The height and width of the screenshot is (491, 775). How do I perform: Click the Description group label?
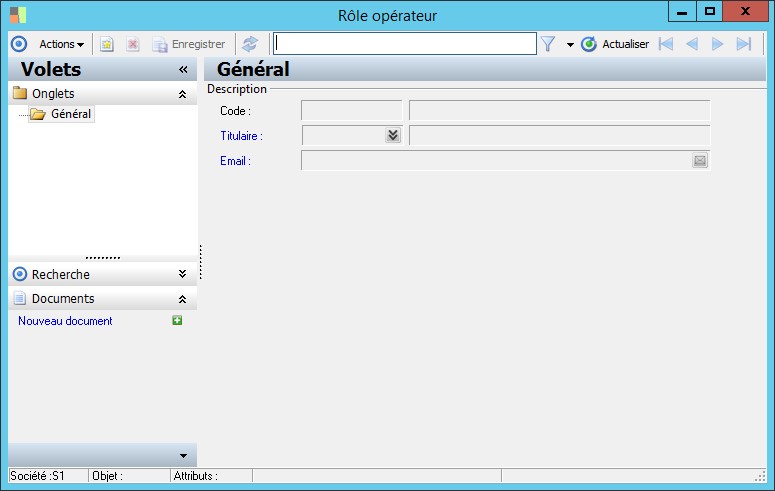[237, 89]
